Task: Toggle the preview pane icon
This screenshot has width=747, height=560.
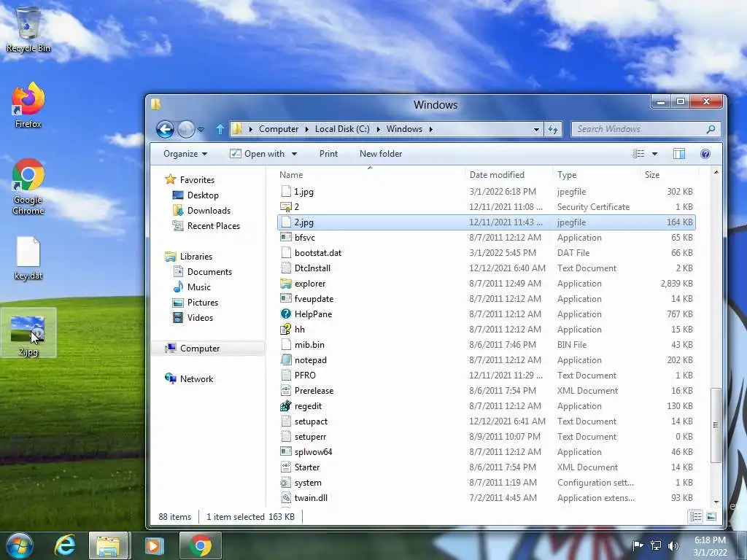Action: click(679, 154)
